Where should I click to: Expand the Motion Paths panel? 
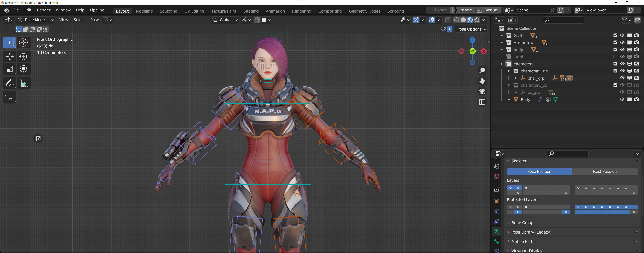523,242
